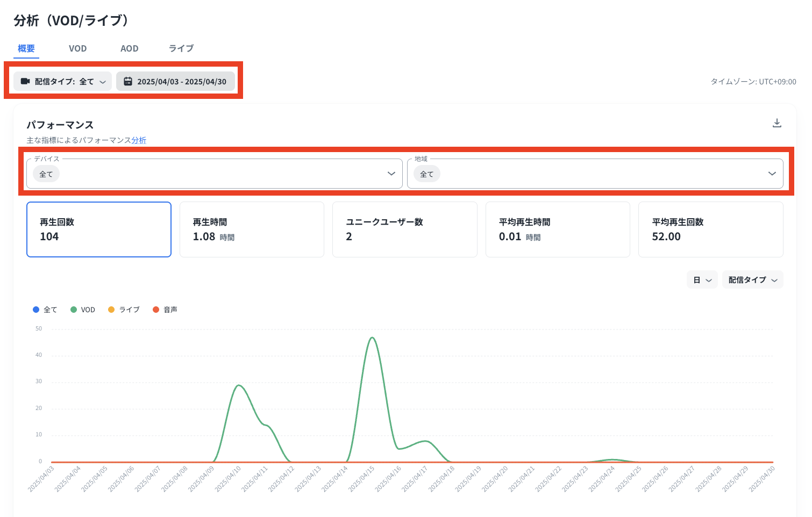Image resolution: width=812 pixels, height=517 pixels.
Task: Switch to the AOD tab
Action: pos(129,48)
